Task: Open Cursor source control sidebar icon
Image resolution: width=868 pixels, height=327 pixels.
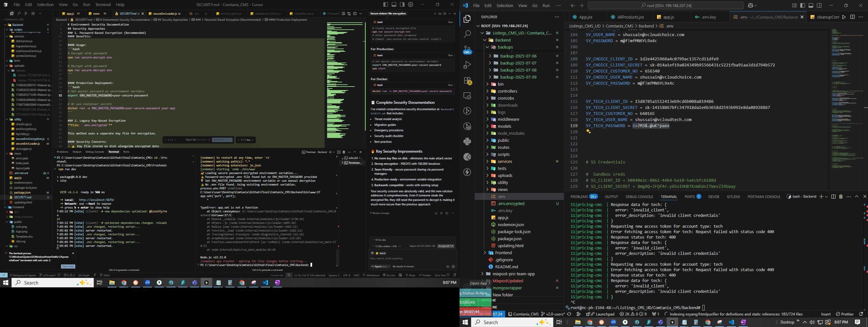Action: tap(26, 13)
